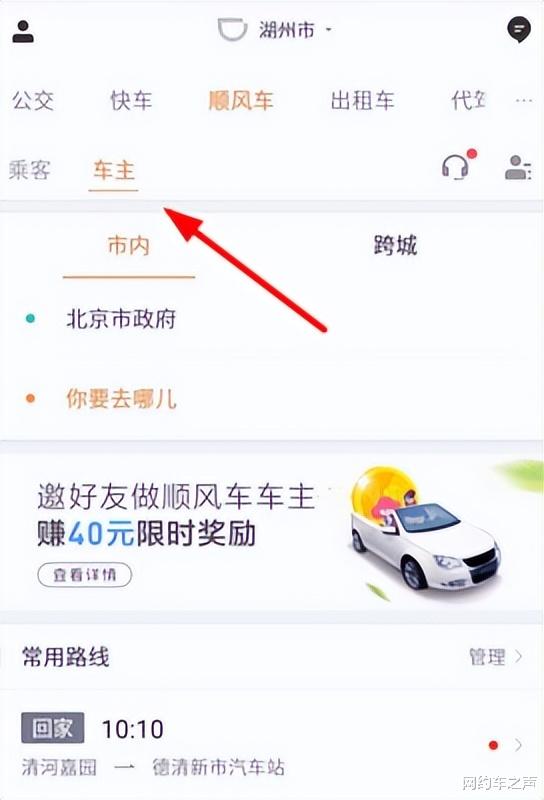This screenshot has height=800, width=544.
Task: Tap the white car banner illustration
Action: coord(426,531)
